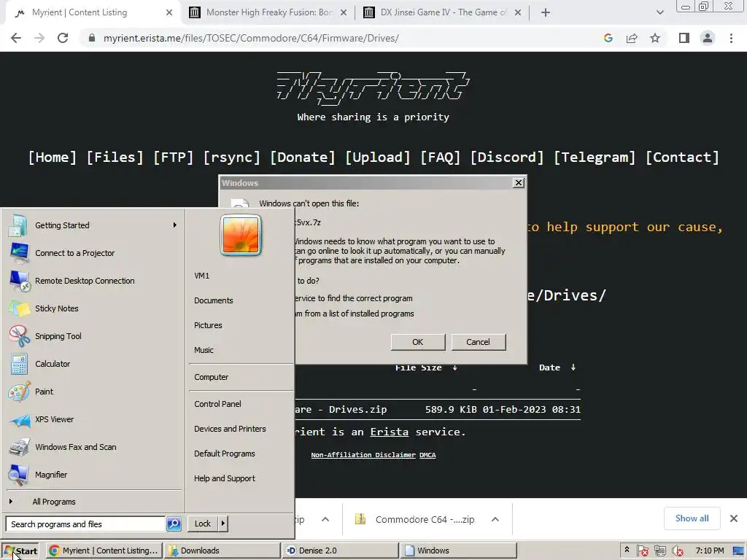The height and width of the screenshot is (560, 747).
Task: Switch to Denise 2.0 taskbar window
Action: click(340, 551)
